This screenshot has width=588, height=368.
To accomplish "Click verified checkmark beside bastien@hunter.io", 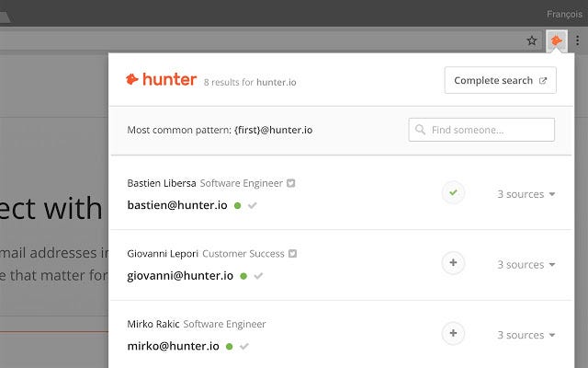I will pyautogui.click(x=253, y=205).
